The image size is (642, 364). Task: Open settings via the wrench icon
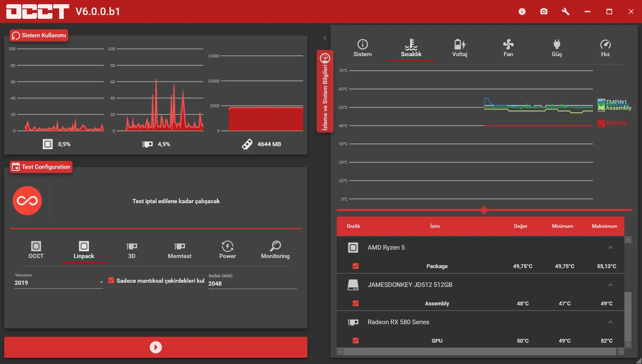(566, 12)
